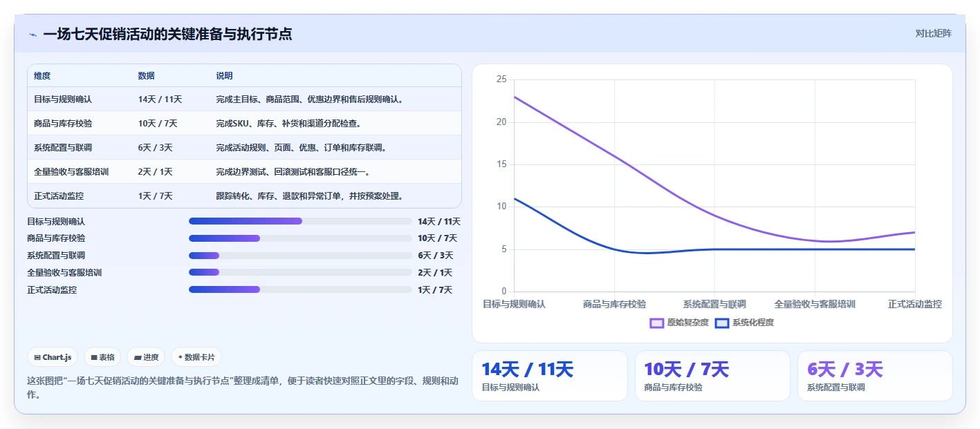The width and height of the screenshot is (980, 429).
Task: Select description 完成活动规则、页面、优惠、订单和库存联调。
Action: tap(301, 148)
